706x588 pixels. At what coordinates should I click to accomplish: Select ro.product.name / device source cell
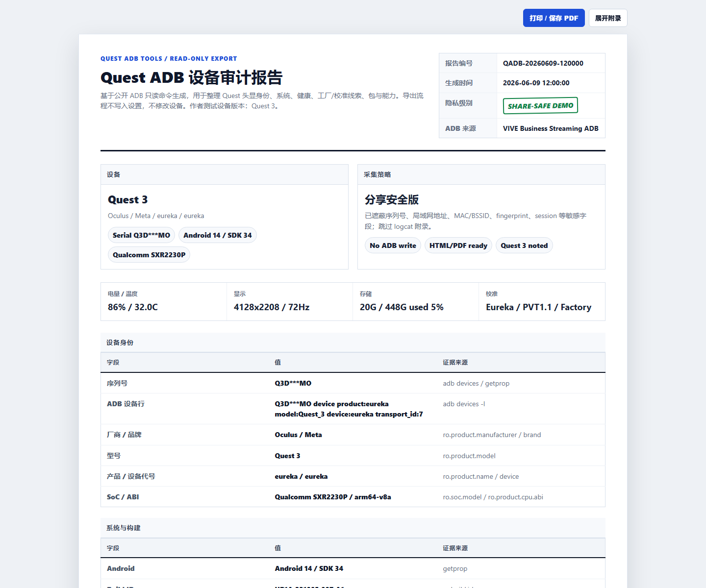click(x=481, y=476)
